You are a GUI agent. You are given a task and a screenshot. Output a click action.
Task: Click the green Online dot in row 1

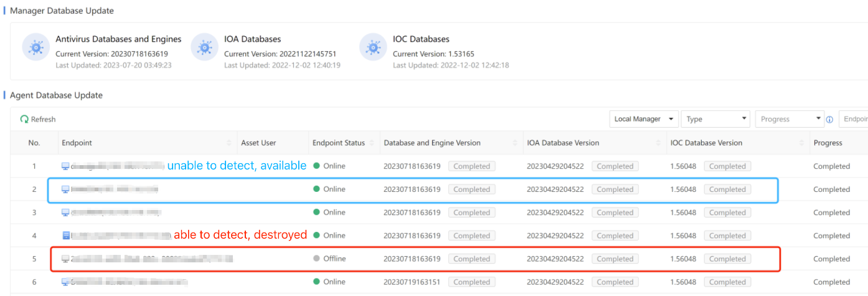[316, 166]
